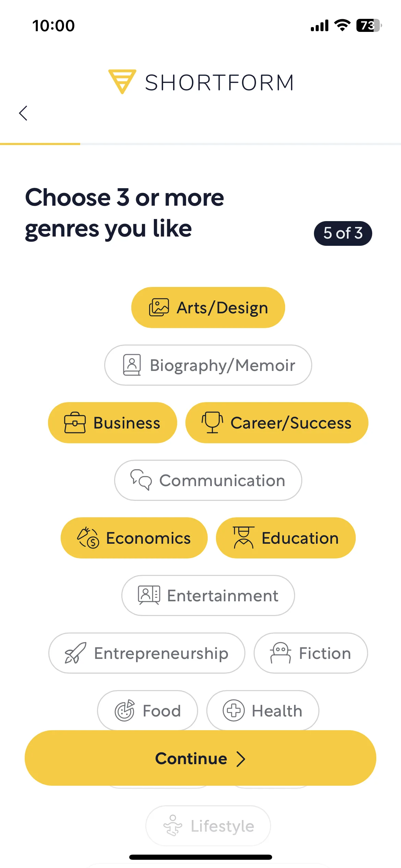Tap the onboarding progress bar
The height and width of the screenshot is (868, 401).
point(200,144)
